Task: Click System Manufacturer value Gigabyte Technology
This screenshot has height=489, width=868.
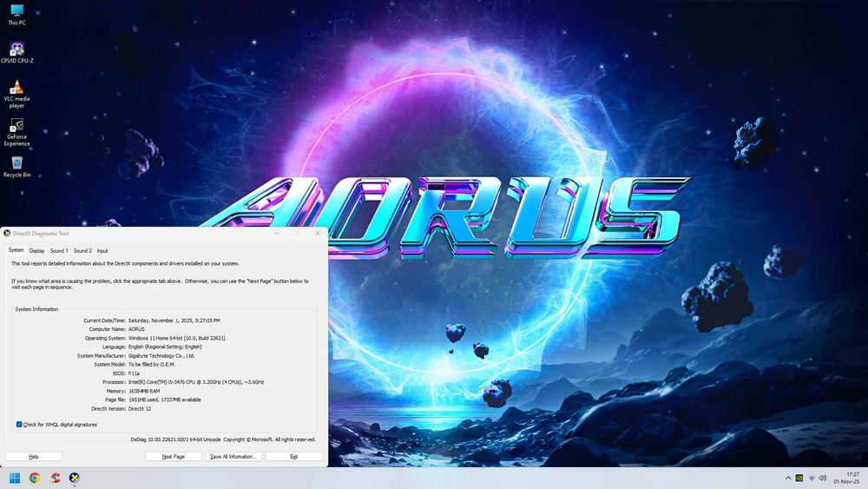Action: pyautogui.click(x=161, y=355)
